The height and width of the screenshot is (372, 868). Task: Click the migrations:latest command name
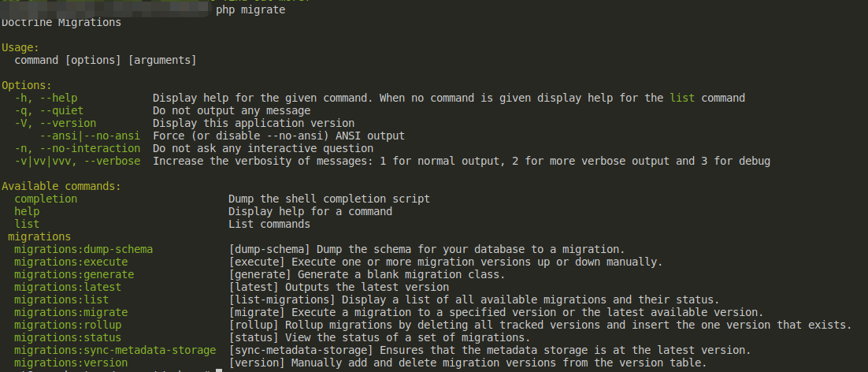(x=68, y=288)
